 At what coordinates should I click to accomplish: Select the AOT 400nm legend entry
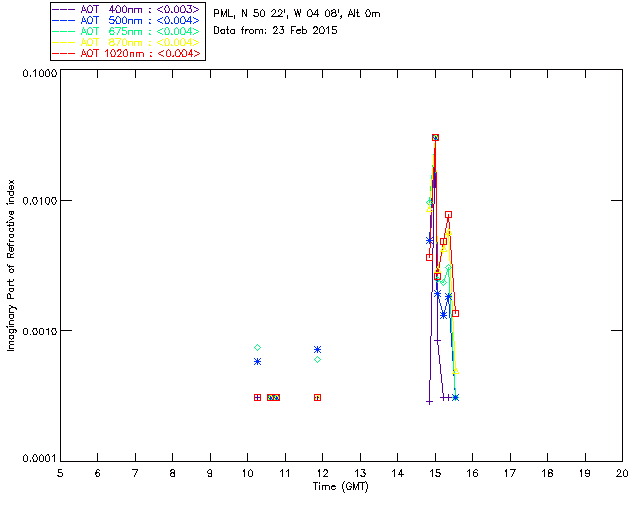click(x=127, y=9)
